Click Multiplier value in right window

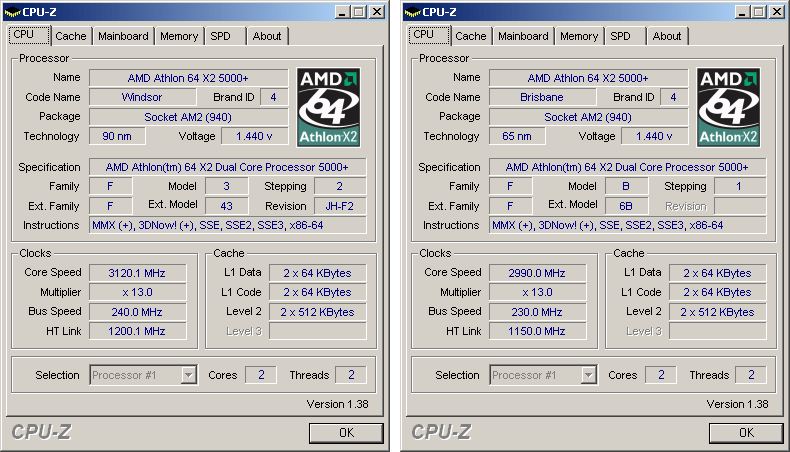537,292
